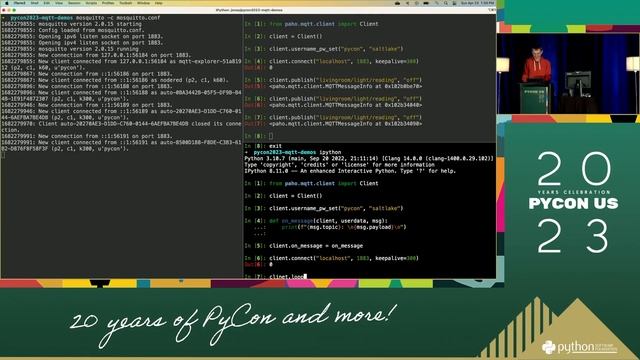Click 'New connection from ::1:56186' log line
Screen dimensions: 640x360
87,74
